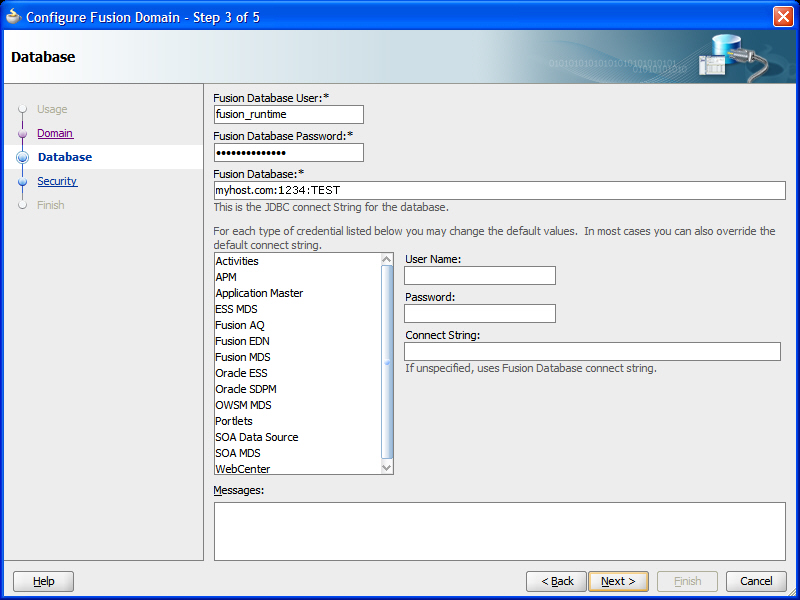Click the Java cup icon in the title bar
Screen dimensions: 800x600
(x=13, y=17)
